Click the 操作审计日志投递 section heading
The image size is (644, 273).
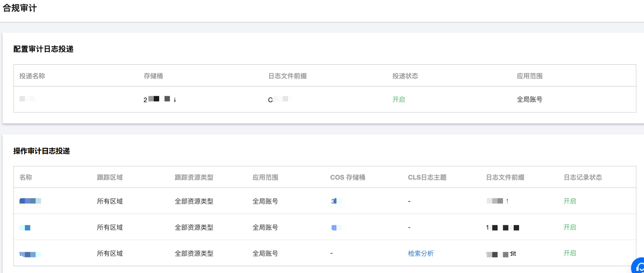[42, 151]
